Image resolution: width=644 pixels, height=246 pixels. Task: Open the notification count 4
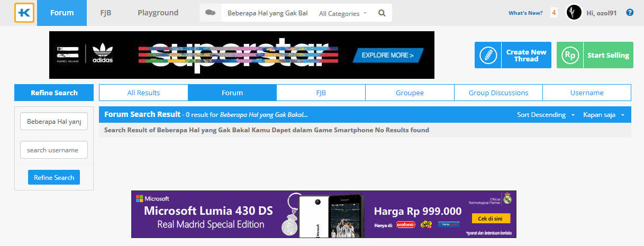(554, 13)
